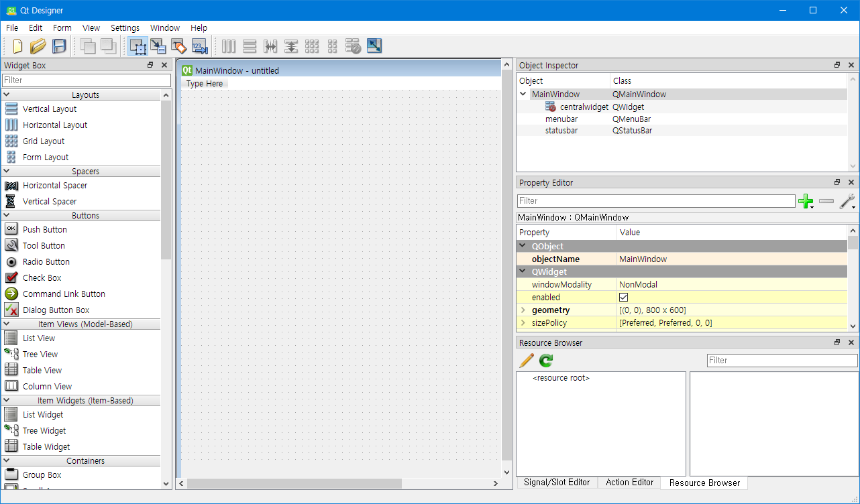Select <resource root> in Resource Browser
The height and width of the screenshot is (504, 860).
pos(561,379)
